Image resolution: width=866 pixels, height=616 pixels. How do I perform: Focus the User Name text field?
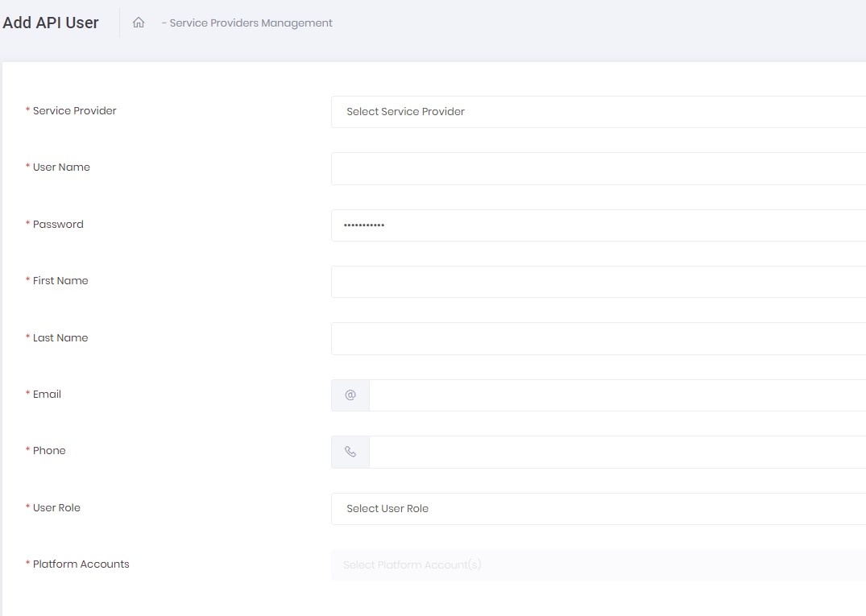pos(598,168)
